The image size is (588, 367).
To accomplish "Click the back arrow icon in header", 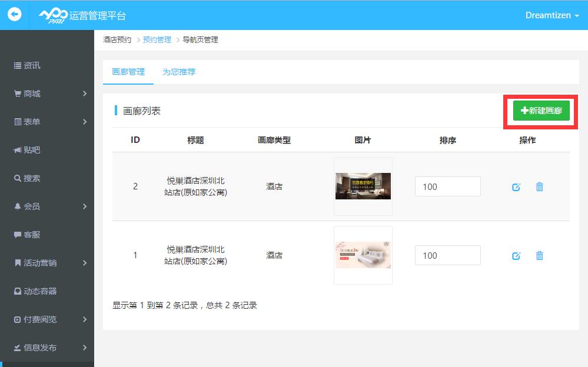I will (14, 15).
